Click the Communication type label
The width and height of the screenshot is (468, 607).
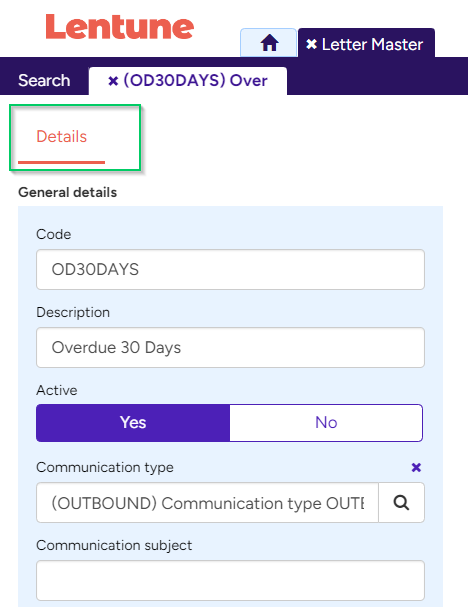tap(105, 468)
